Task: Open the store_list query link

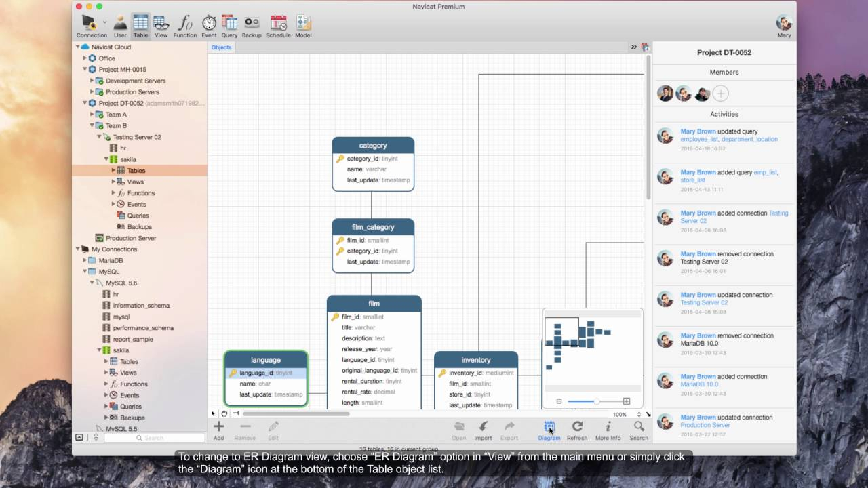Action: coord(692,180)
